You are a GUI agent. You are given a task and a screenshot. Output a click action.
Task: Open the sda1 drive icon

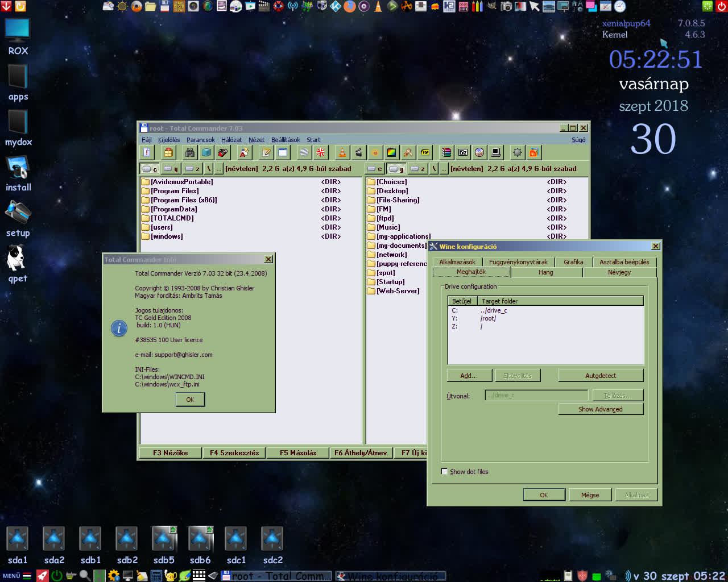18,546
